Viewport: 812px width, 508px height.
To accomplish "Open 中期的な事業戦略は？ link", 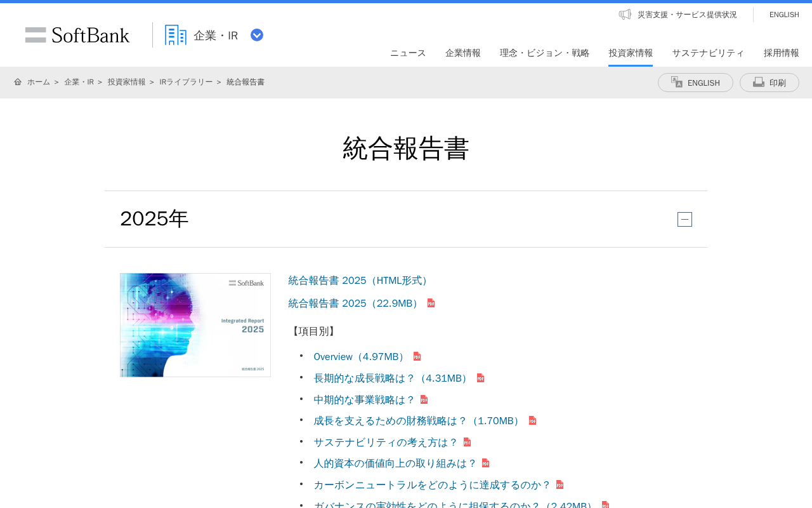I will [x=364, y=400].
